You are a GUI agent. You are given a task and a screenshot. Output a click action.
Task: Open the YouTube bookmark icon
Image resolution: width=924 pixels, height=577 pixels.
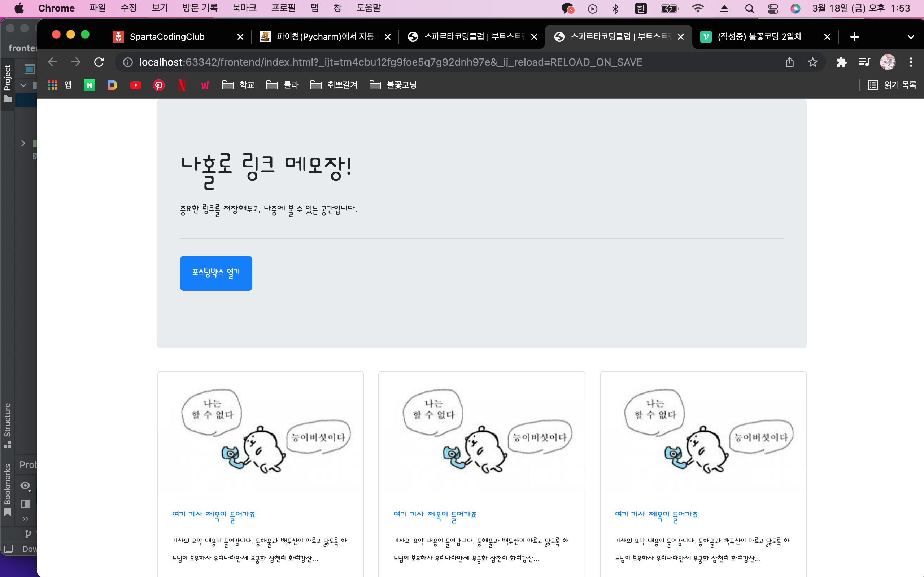coord(136,85)
